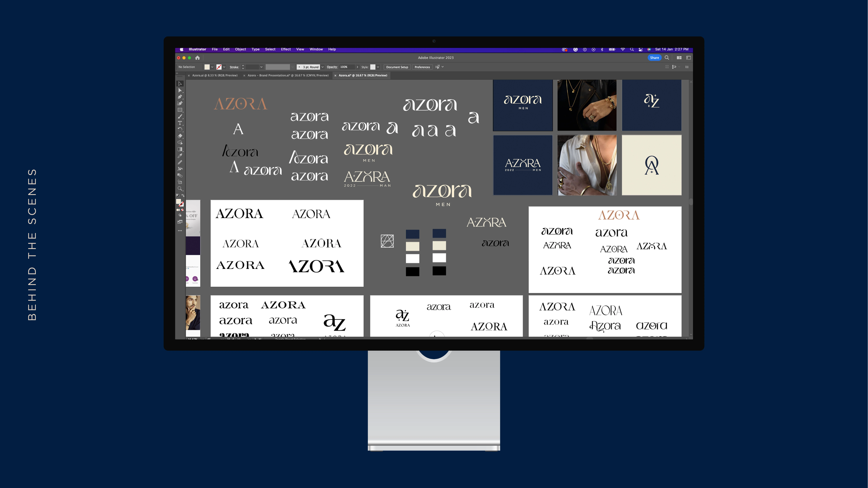Click the Preferences button

pyautogui.click(x=422, y=67)
